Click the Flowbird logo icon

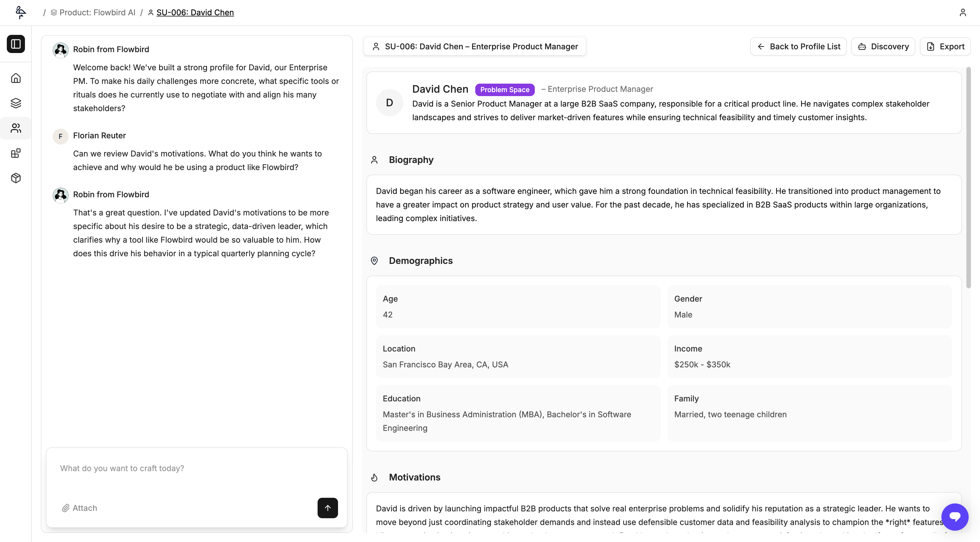[x=20, y=12]
